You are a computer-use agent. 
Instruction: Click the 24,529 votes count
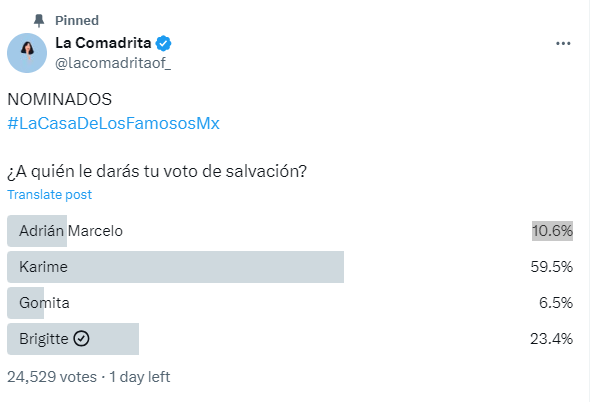point(52,377)
